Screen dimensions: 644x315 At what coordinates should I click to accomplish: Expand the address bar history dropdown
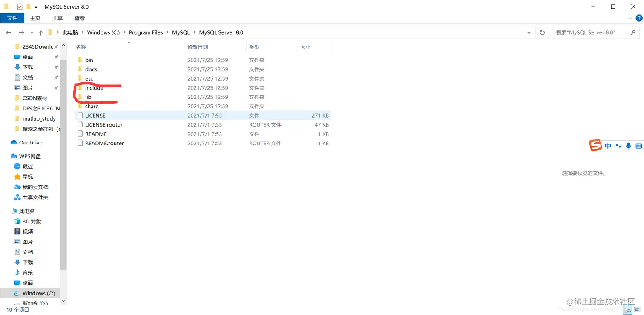click(529, 32)
